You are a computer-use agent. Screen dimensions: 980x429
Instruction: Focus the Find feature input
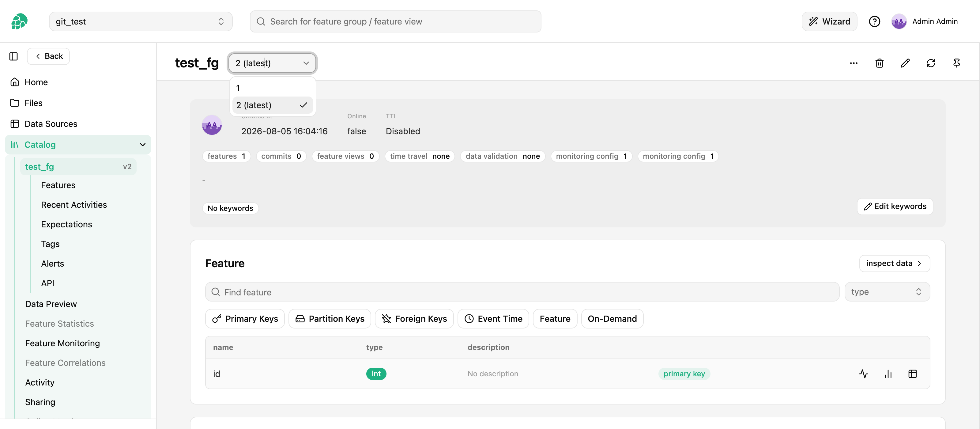click(x=522, y=292)
